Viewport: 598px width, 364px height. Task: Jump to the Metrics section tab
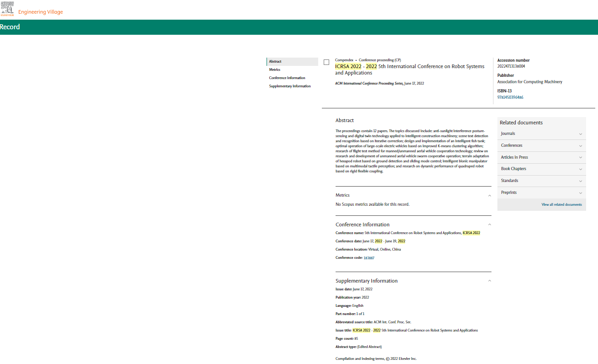(275, 70)
